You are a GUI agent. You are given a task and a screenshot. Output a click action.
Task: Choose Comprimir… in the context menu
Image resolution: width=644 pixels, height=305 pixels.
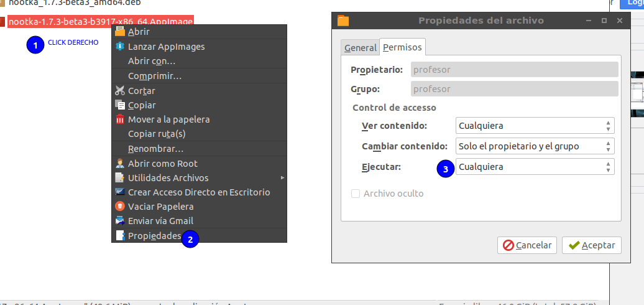[x=155, y=76]
